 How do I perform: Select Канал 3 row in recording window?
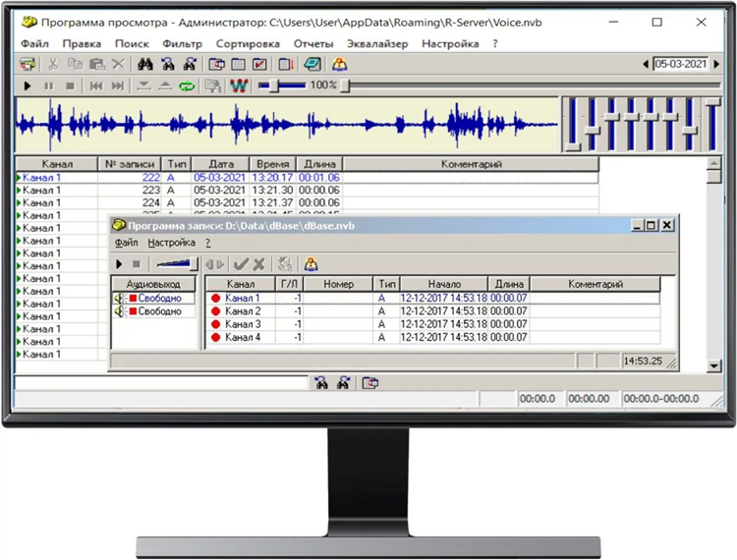[433, 324]
